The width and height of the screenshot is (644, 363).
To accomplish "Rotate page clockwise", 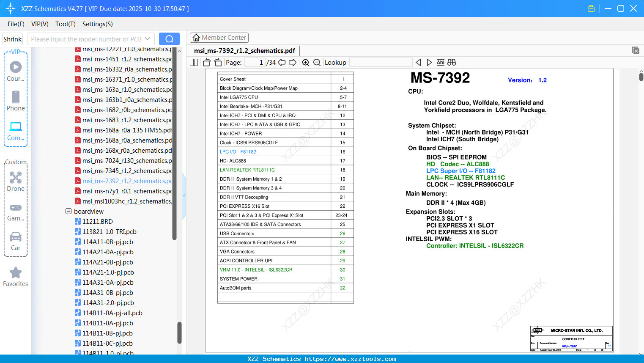I will coord(218,63).
